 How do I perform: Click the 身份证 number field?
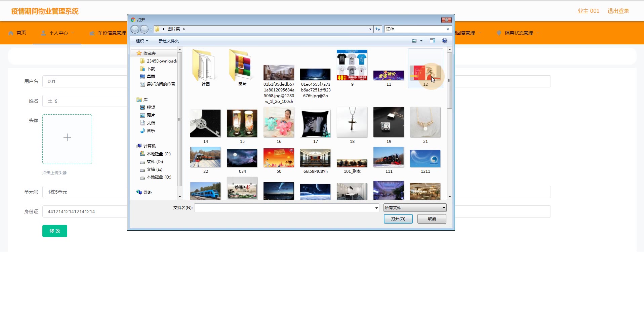[x=85, y=211]
